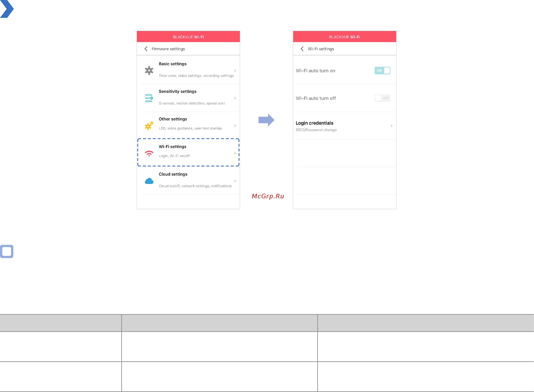Open Wi-Fi settings menu entry
The image size is (534, 392).
coord(188,152)
